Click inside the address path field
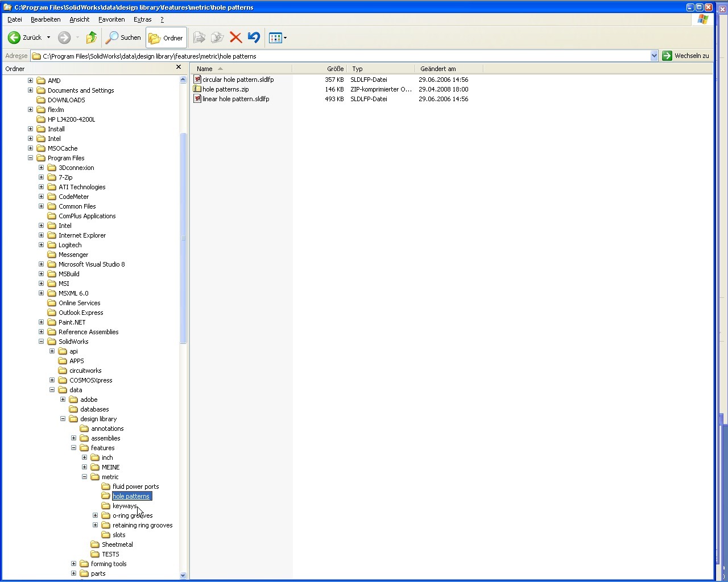This screenshot has width=728, height=582. coord(341,56)
